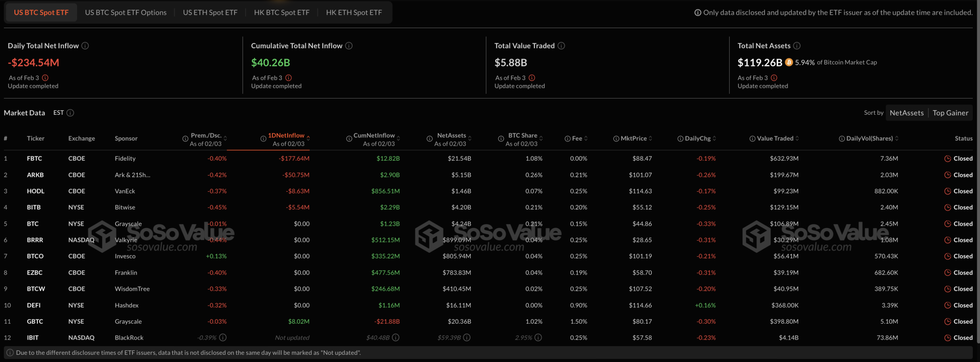This screenshot has width=980, height=362.
Task: Sort table by Prem./Dsc. arrows
Action: 225,139
